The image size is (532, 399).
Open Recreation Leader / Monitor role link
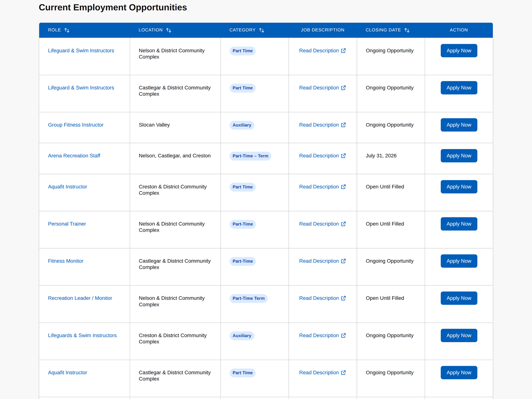(80, 298)
